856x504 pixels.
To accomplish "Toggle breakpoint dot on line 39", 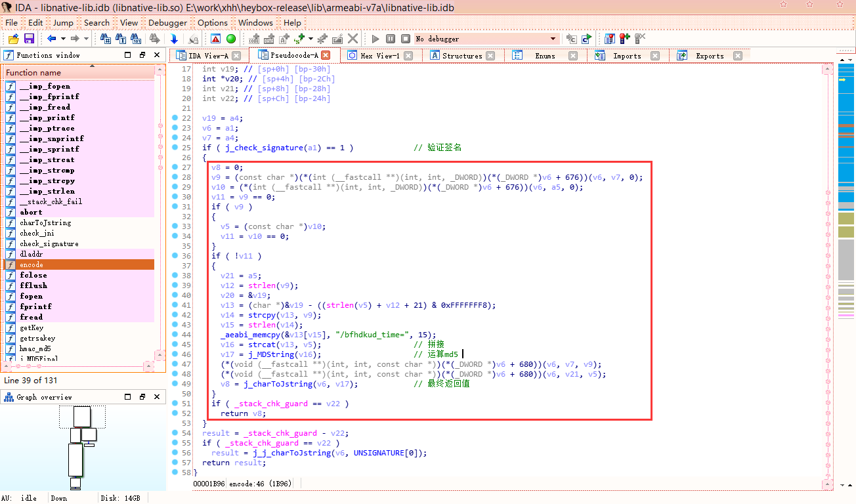I will (175, 285).
